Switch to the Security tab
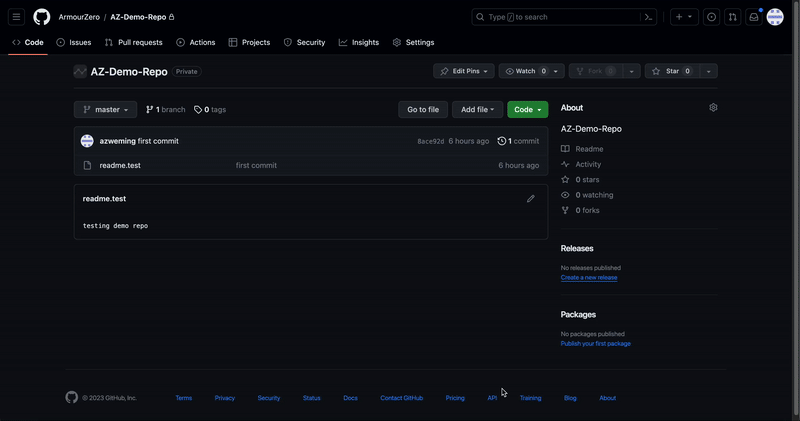The image size is (800, 421). [305, 42]
